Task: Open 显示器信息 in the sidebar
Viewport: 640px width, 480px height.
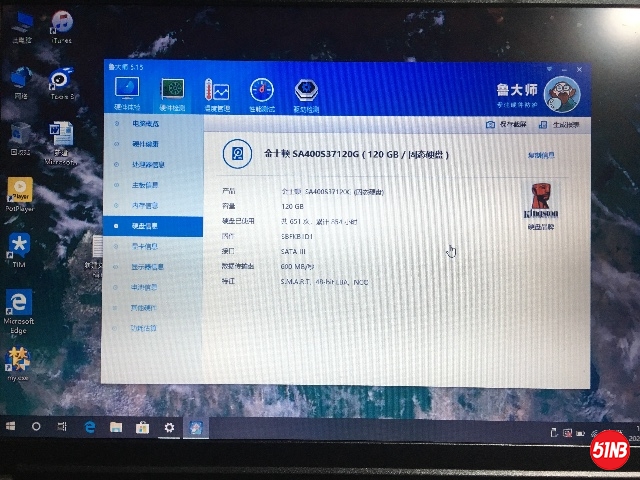Action: (148, 267)
